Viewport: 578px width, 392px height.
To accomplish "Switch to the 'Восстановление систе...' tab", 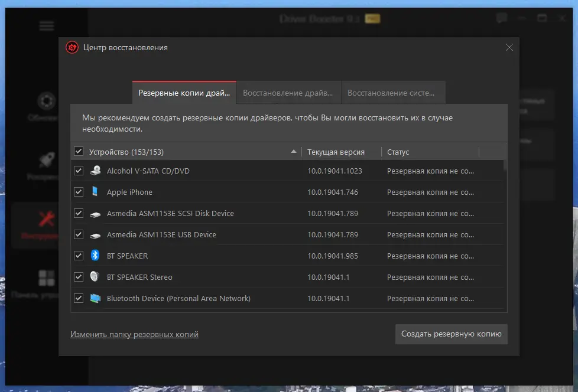I will 394,93.
